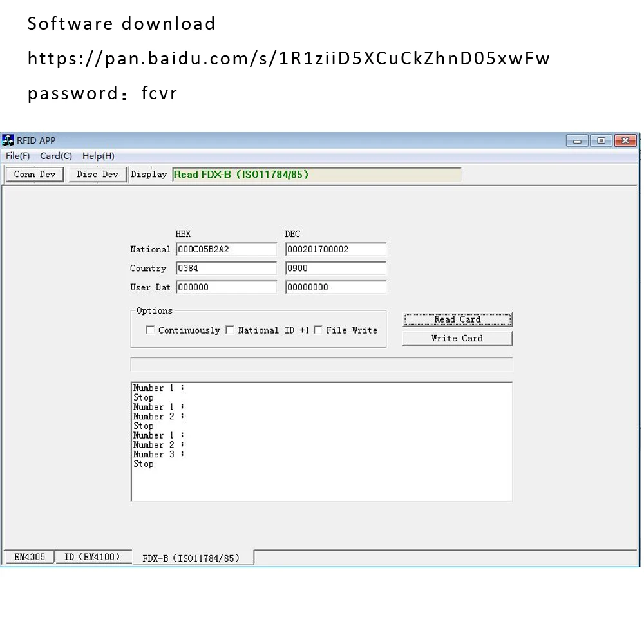Click the Display status field
This screenshot has width=644, height=644.
317,175
